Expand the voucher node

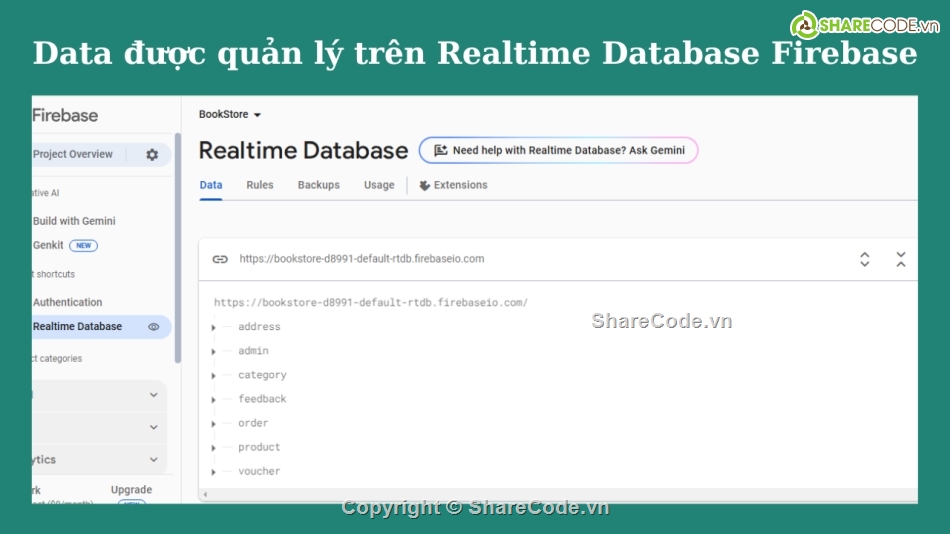coord(213,472)
